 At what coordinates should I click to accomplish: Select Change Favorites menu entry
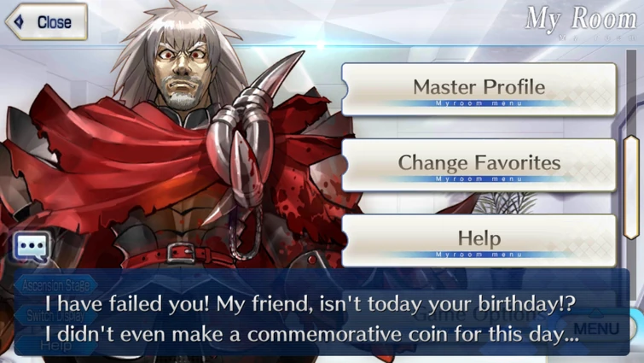coord(479,165)
